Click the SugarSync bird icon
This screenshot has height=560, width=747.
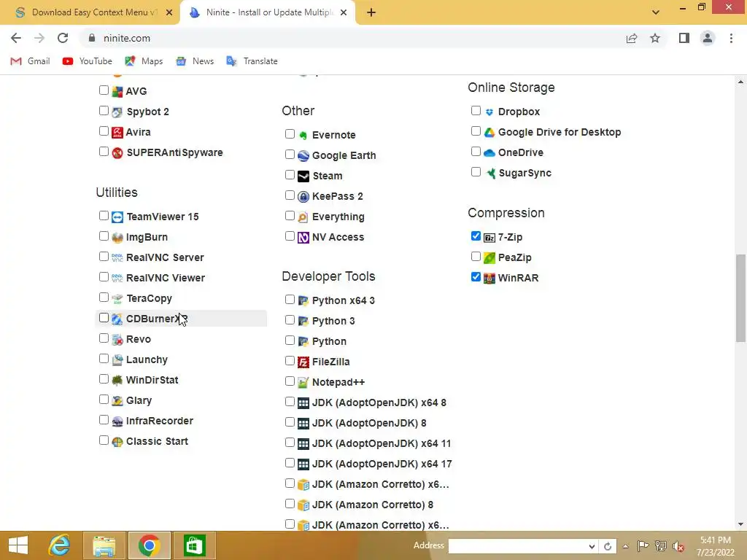click(x=490, y=173)
